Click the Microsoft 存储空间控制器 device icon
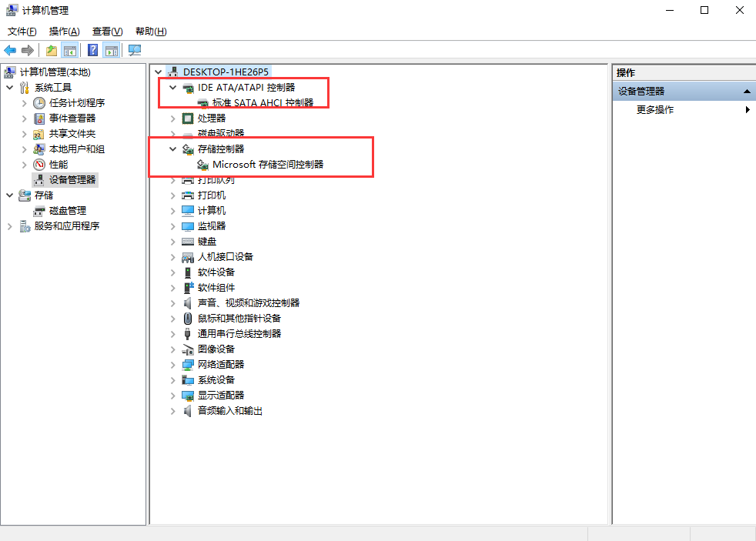The width and height of the screenshot is (756, 541). tap(203, 165)
